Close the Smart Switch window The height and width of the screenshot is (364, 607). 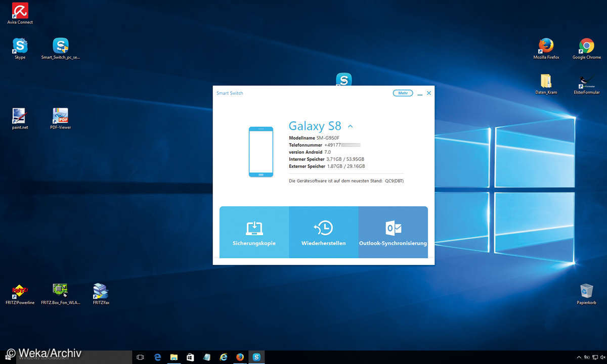[x=429, y=93]
